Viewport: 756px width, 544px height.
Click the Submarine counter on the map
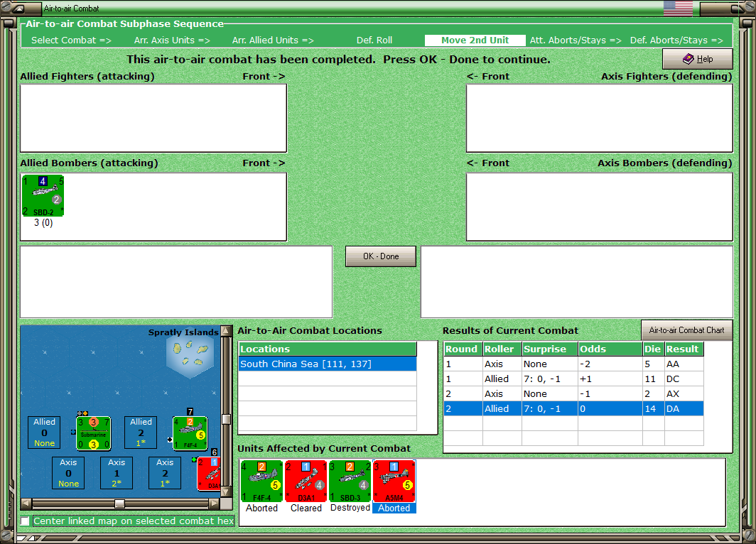[94, 433]
